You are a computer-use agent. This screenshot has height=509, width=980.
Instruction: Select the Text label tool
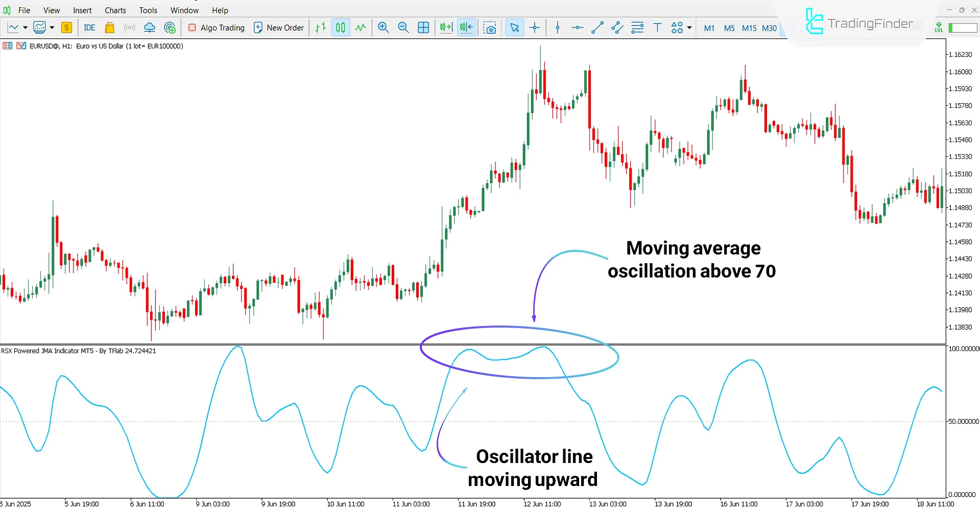(x=657, y=28)
